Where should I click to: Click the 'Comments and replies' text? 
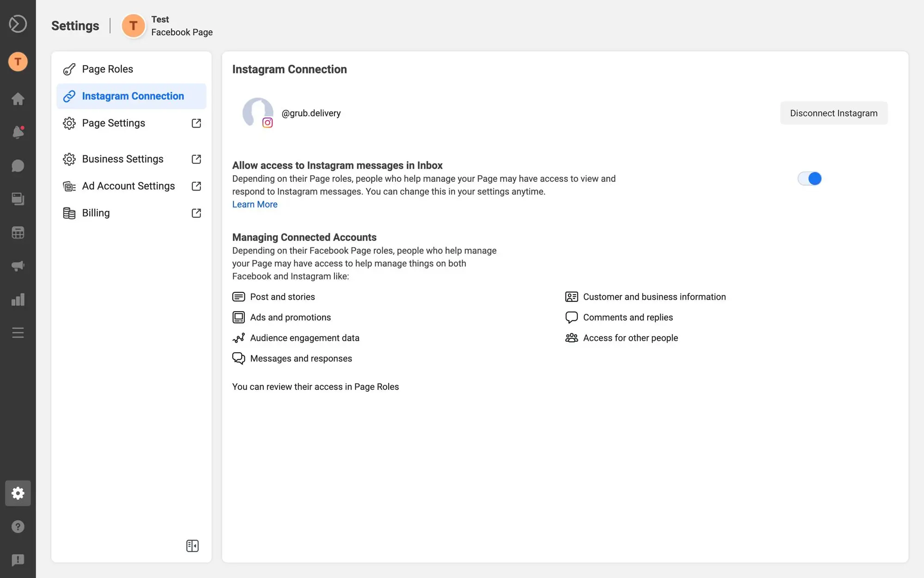628,318
